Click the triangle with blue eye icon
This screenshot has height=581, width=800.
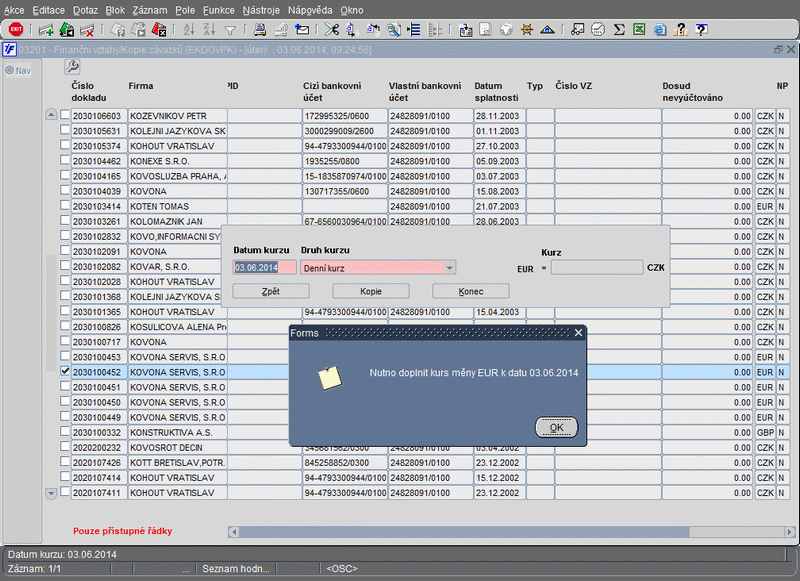click(547, 30)
